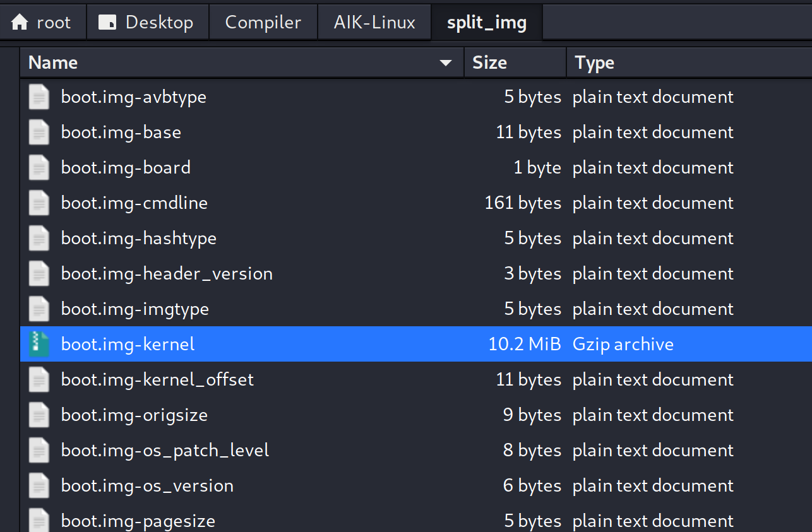Click the Desktop folder icon in path bar
The height and width of the screenshot is (532, 812).
click(x=108, y=23)
